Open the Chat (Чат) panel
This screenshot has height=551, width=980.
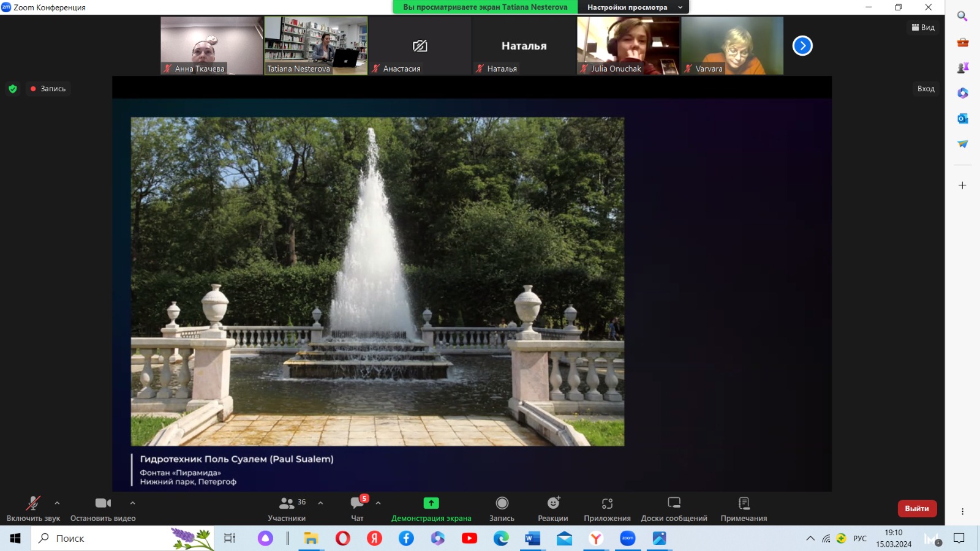[357, 508]
